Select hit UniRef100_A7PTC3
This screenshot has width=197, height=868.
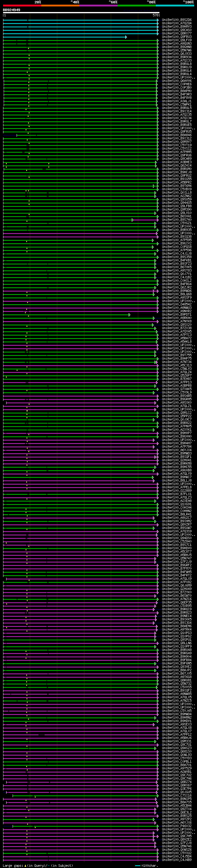tap(176, 335)
